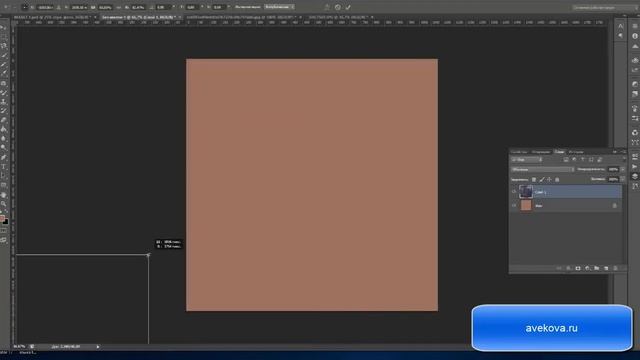The height and width of the screenshot is (360, 640).
Task: Change screen mode from toolbar bottom
Action: click(4, 240)
